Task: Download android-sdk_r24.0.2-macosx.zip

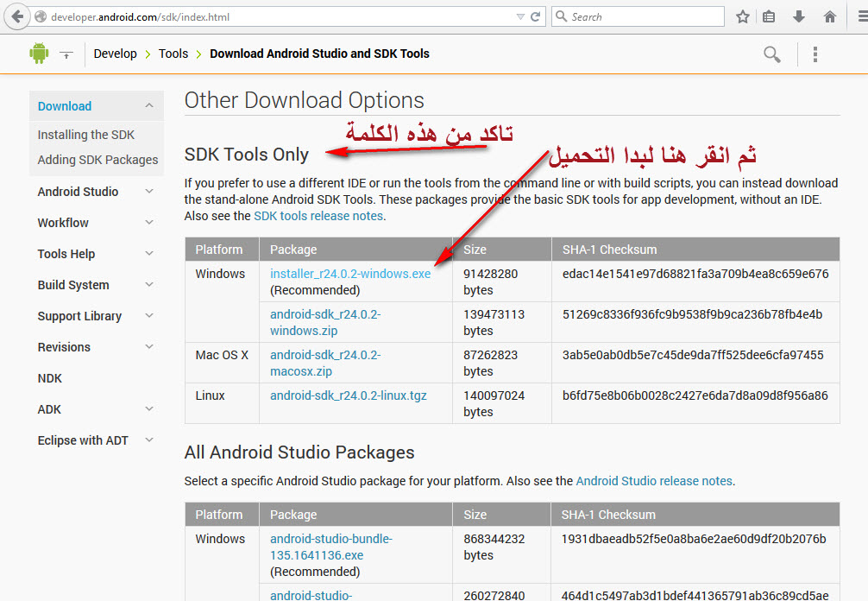Action: pyautogui.click(x=325, y=363)
